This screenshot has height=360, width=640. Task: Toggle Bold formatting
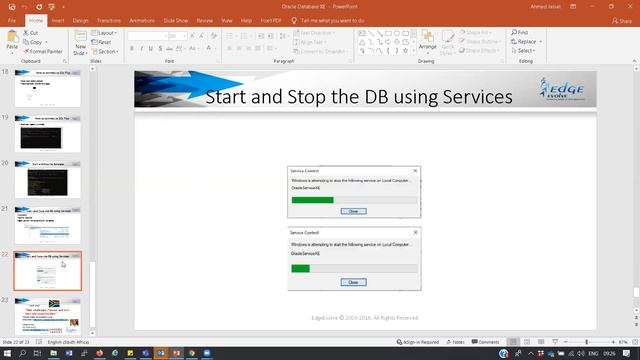pyautogui.click(x=132, y=49)
